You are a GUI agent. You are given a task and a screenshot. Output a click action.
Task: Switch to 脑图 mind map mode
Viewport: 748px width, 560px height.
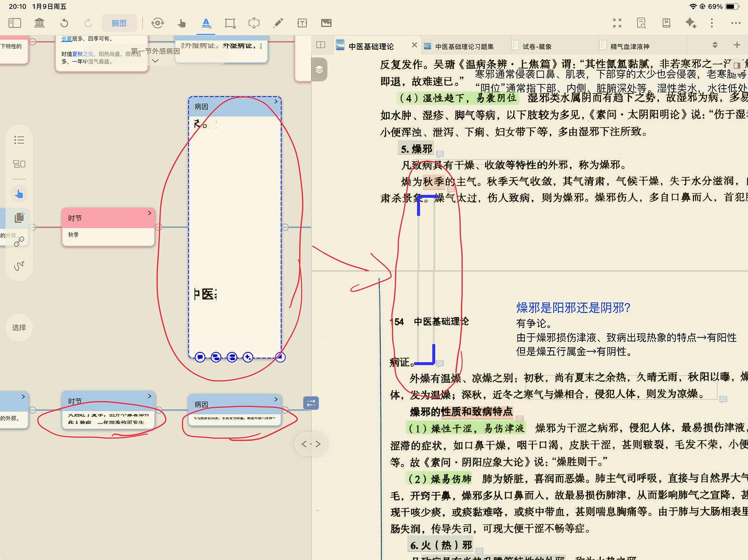click(119, 23)
